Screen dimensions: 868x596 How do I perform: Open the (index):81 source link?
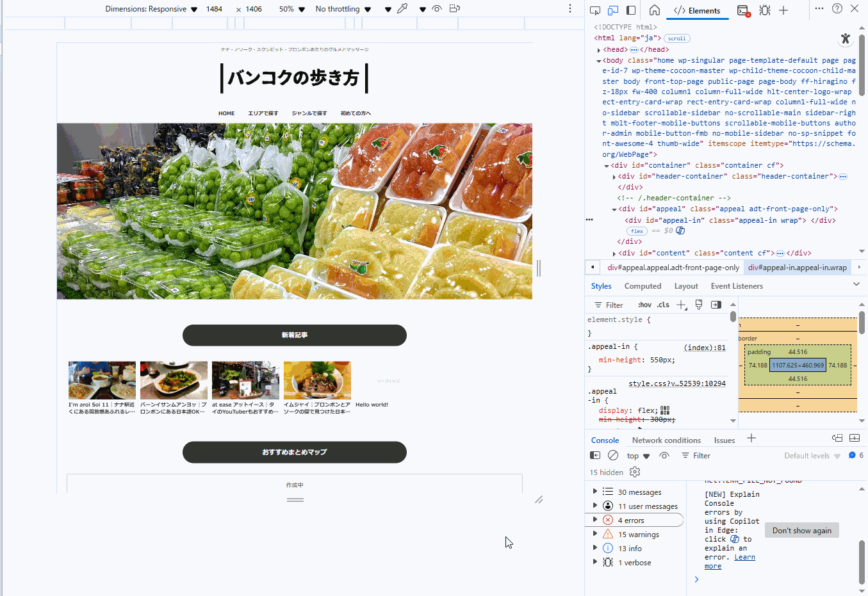coord(705,348)
